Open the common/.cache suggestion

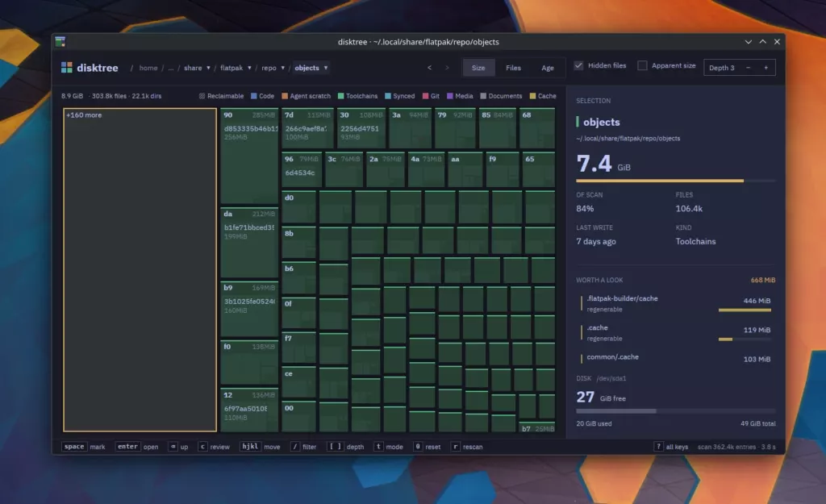(x=676, y=358)
